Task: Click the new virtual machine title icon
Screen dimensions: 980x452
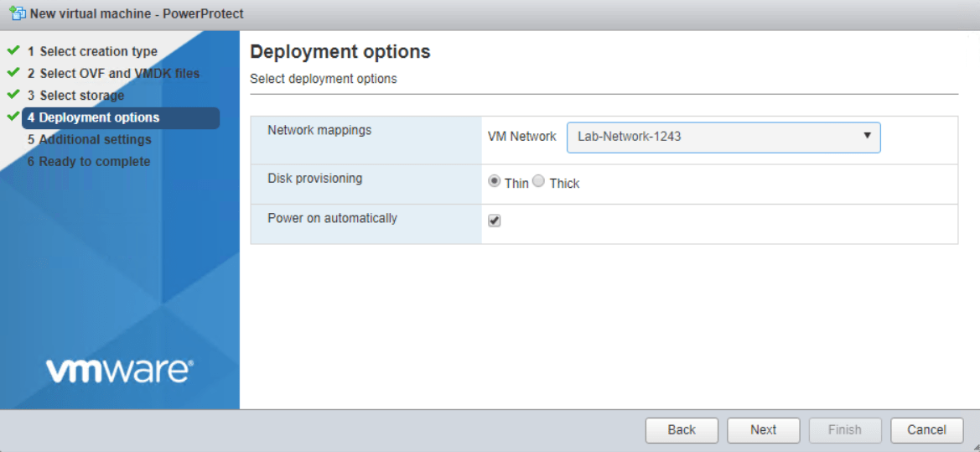Action: (x=17, y=14)
